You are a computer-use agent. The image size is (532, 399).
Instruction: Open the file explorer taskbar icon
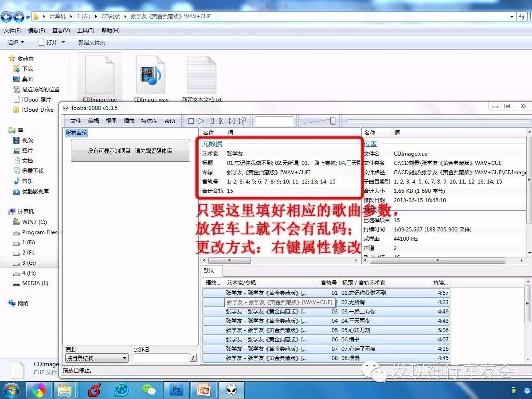pyautogui.click(x=65, y=390)
